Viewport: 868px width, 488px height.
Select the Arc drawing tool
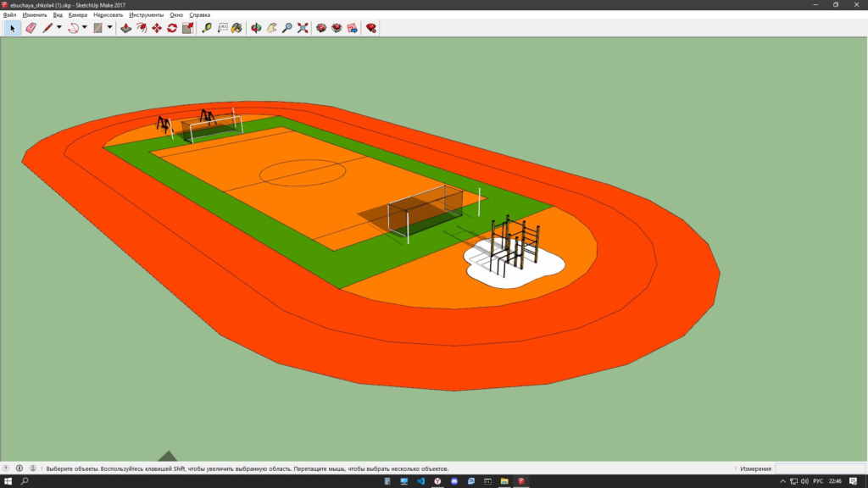tap(73, 28)
